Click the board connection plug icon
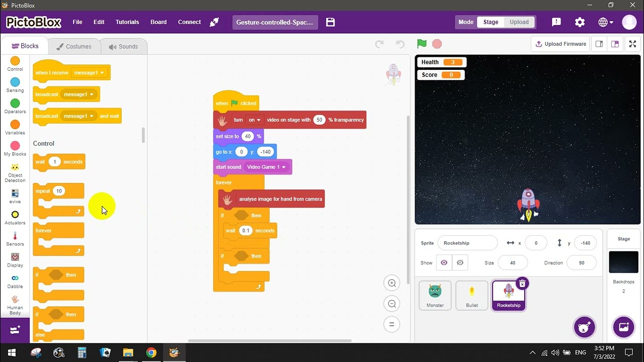The height and width of the screenshot is (362, 644). pos(214,22)
